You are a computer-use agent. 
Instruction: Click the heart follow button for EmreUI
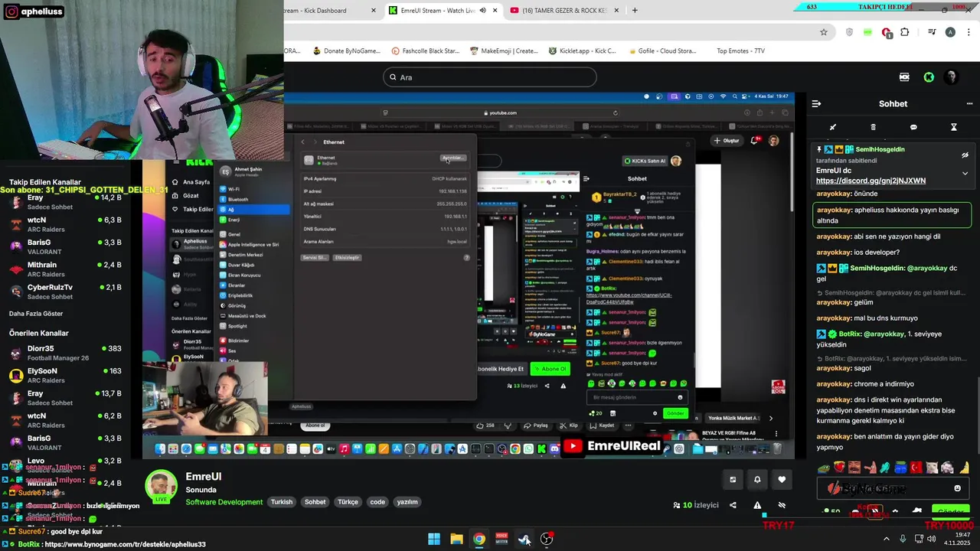coord(782,480)
